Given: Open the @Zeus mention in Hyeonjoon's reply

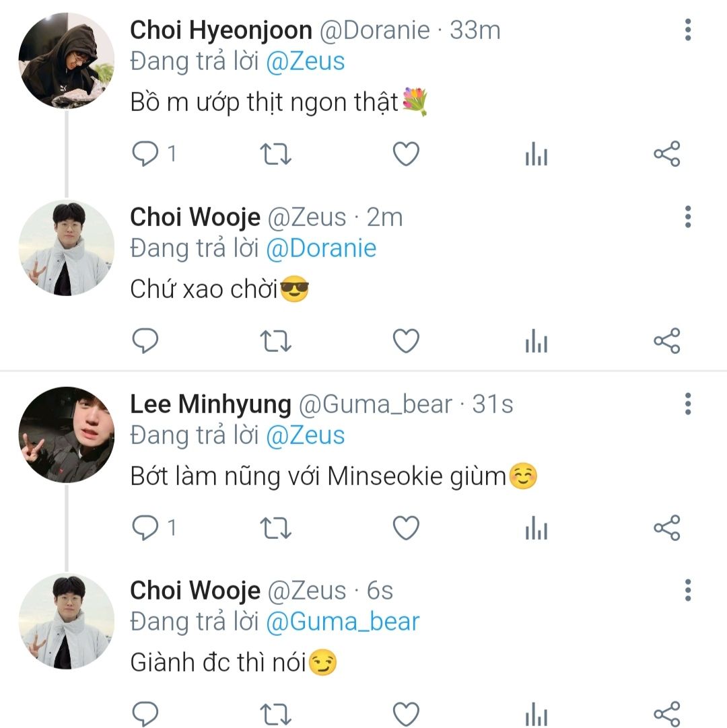Looking at the screenshot, I should [x=305, y=62].
